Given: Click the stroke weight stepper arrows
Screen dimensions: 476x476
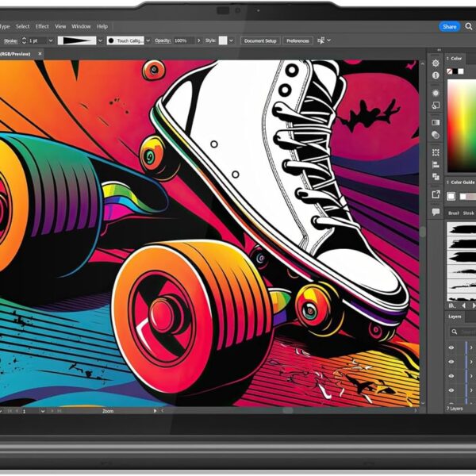Looking at the screenshot, I should 24,40.
